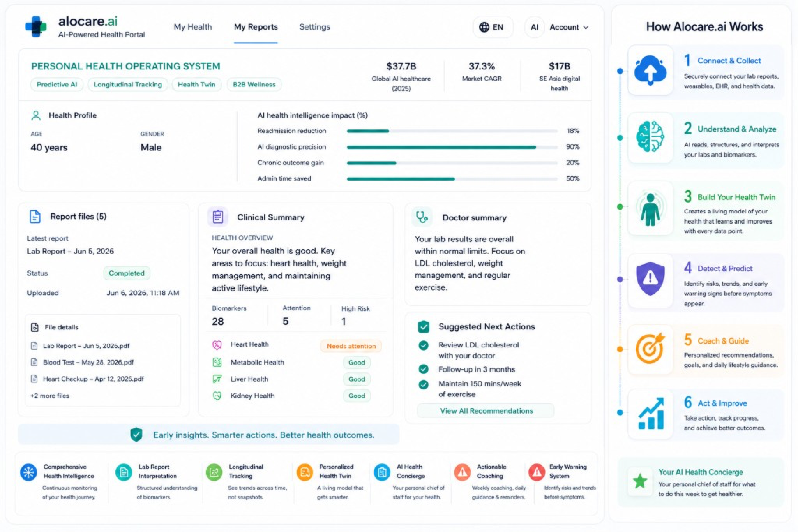The width and height of the screenshot is (798, 532).
Task: Click the $37.7B market value
Action: (x=401, y=66)
